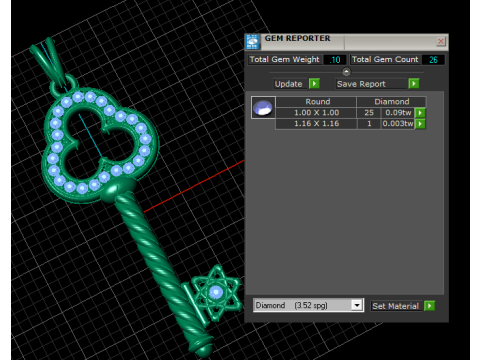
Task: Click the count cell '1' in second row
Action: tap(369, 124)
